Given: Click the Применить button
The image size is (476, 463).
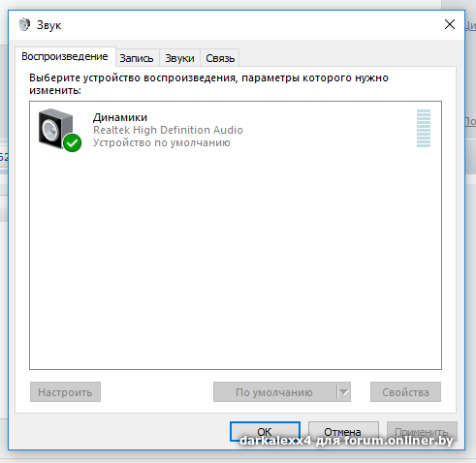Looking at the screenshot, I should pos(422,432).
